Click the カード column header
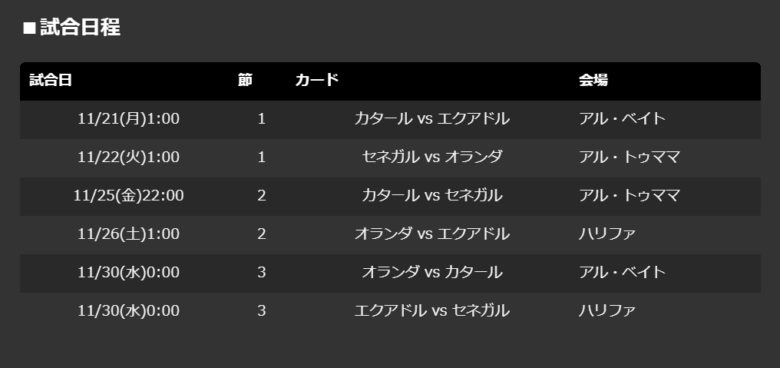The height and width of the screenshot is (368, 780). pyautogui.click(x=317, y=80)
